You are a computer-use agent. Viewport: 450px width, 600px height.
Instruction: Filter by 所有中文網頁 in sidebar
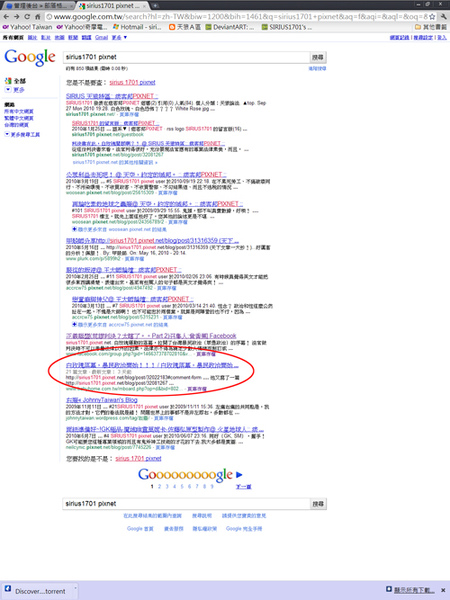click(19, 111)
